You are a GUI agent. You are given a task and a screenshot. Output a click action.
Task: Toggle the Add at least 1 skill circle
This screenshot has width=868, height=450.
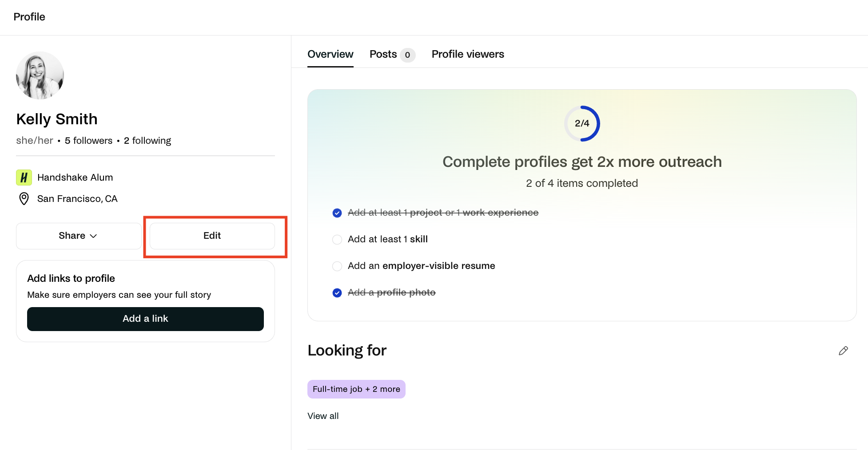pos(337,240)
